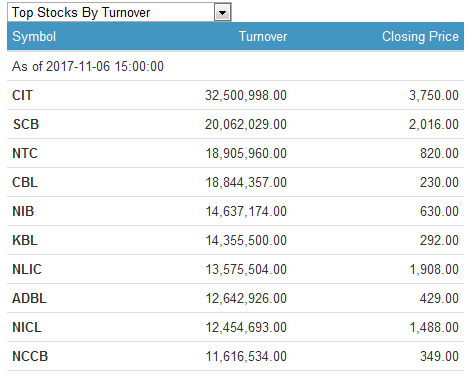Open the Top Stocks By Turnover dropdown
Image resolution: width=468 pixels, height=380 pixels.
tap(119, 12)
